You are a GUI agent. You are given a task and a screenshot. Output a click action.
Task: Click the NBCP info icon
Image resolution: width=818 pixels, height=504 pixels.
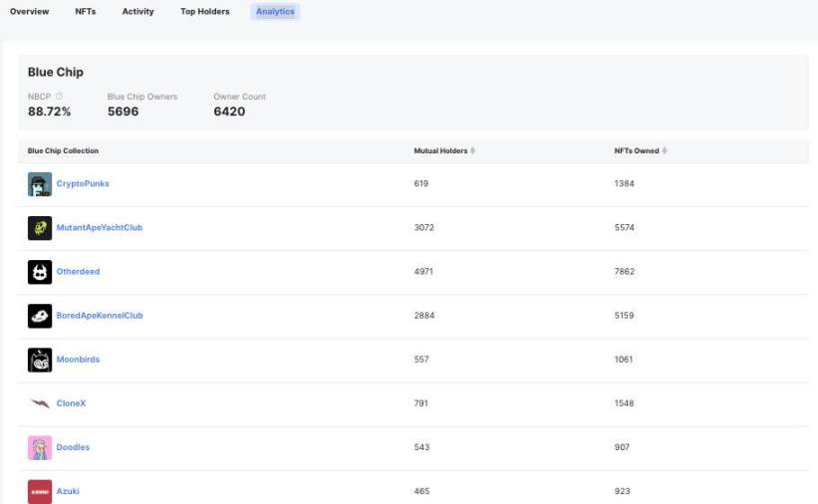(59, 97)
